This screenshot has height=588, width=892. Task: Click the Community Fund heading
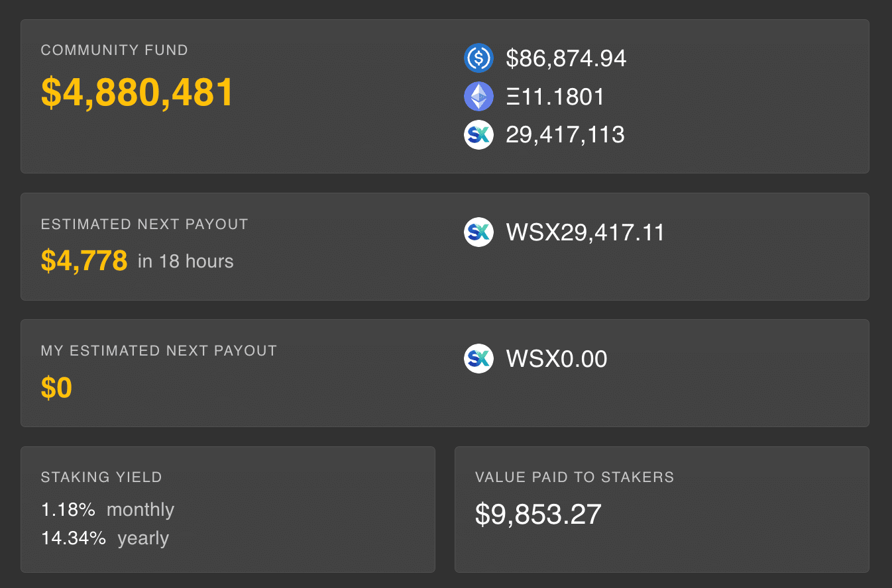pos(115,50)
